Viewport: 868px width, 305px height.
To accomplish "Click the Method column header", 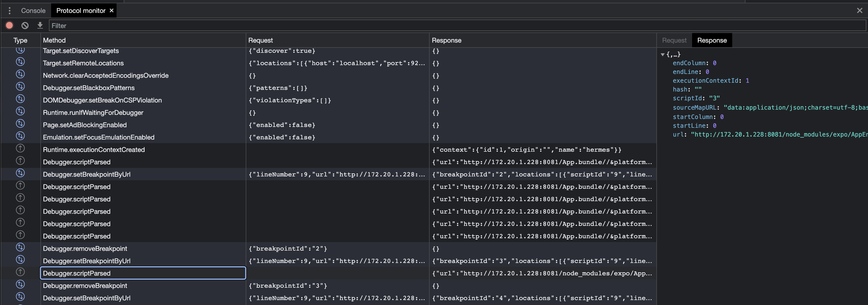I will click(x=54, y=40).
